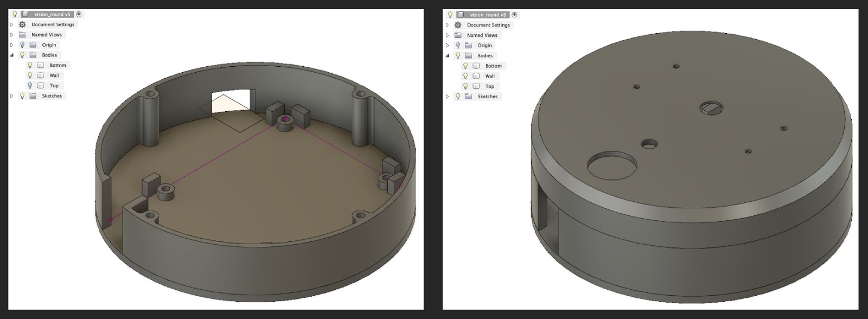Activate component radio button, right view

point(514,15)
